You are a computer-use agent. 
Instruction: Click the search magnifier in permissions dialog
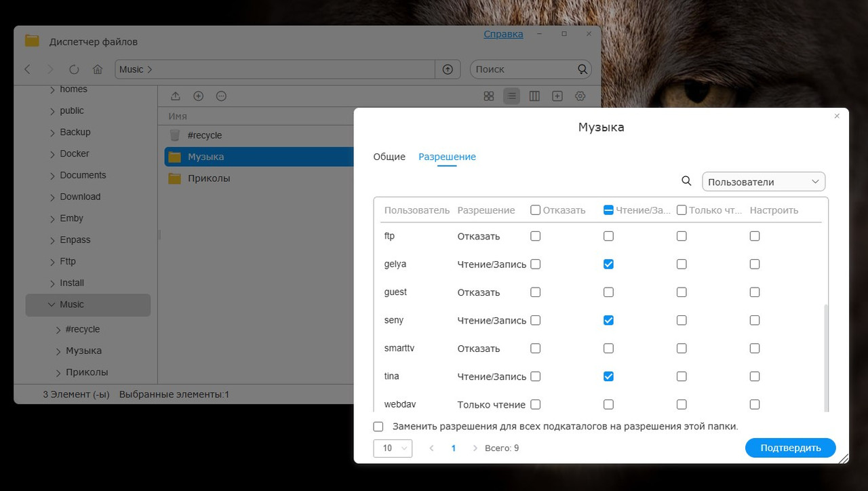pyautogui.click(x=686, y=181)
